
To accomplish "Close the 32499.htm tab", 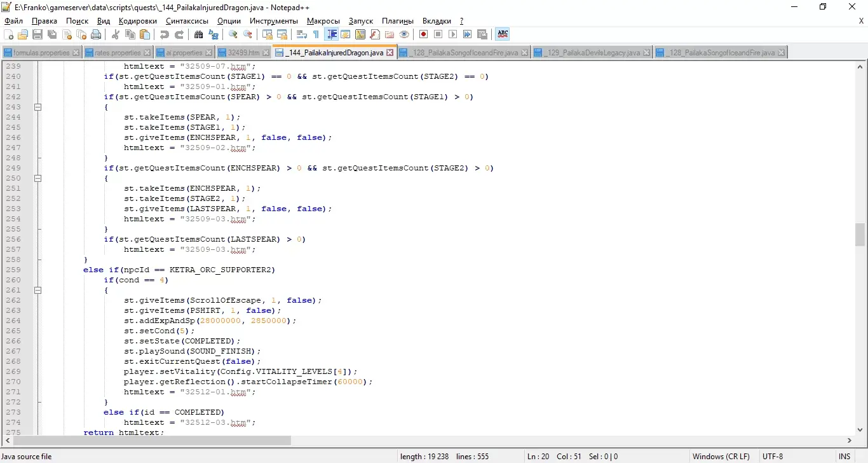I will [266, 53].
